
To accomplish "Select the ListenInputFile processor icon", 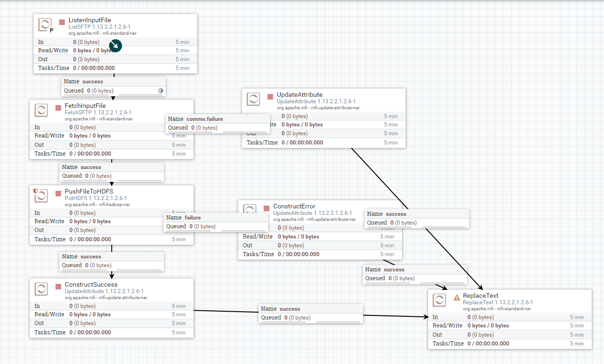I will pos(44,25).
